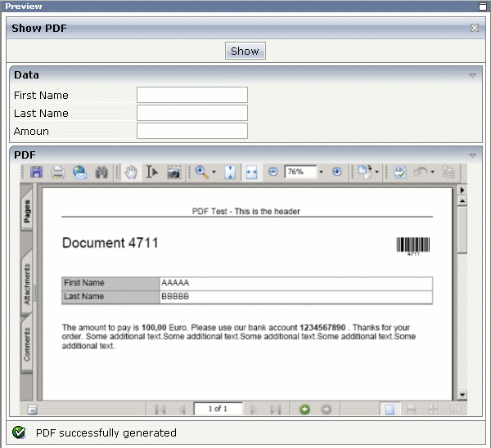Select the Hand tool
The image size is (491, 448).
[131, 172]
